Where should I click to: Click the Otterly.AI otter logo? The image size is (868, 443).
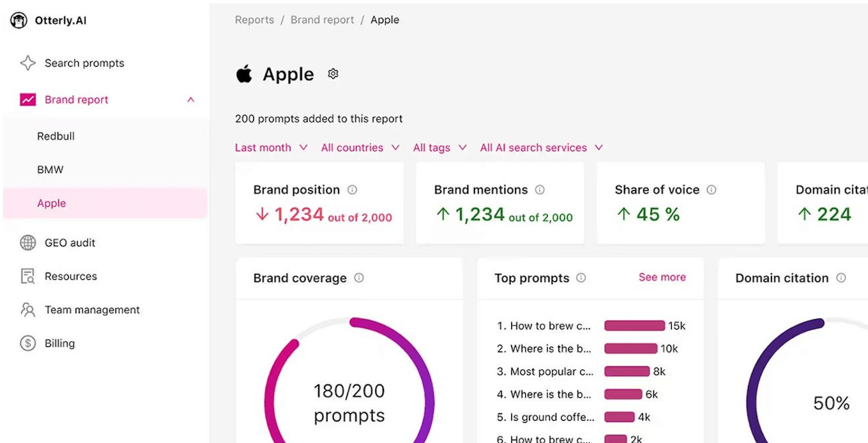(19, 20)
